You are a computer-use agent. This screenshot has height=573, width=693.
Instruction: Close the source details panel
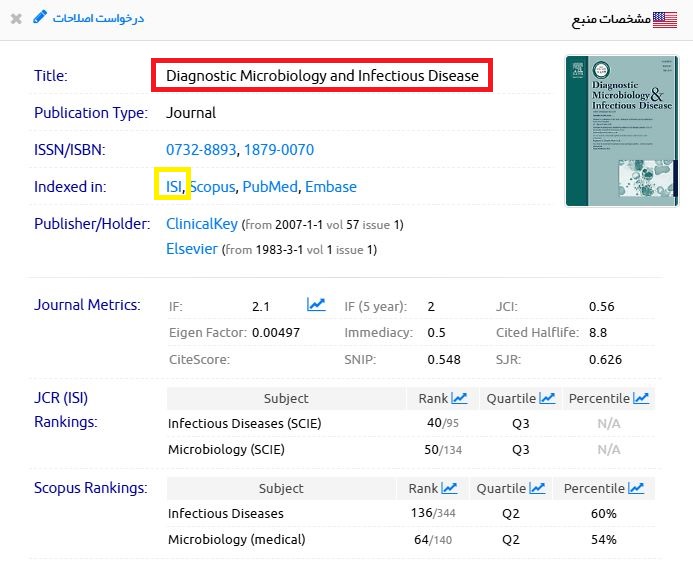(16, 19)
